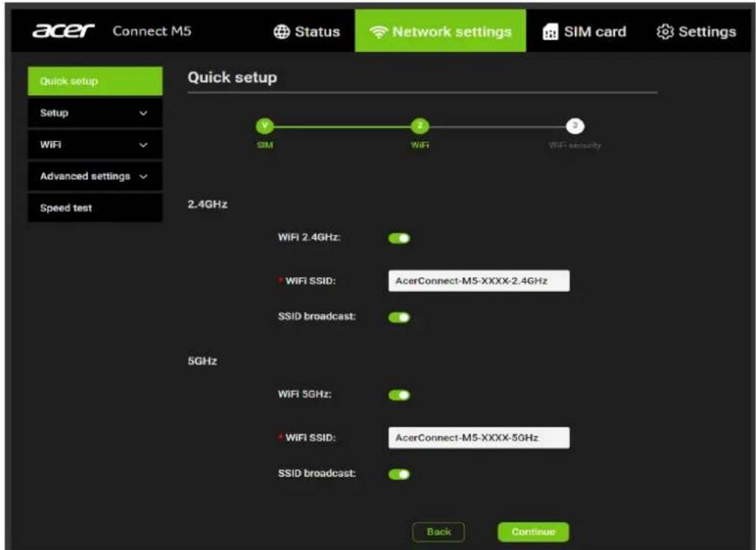Open the Setup sidebar section
This screenshot has width=756, height=550.
95,113
